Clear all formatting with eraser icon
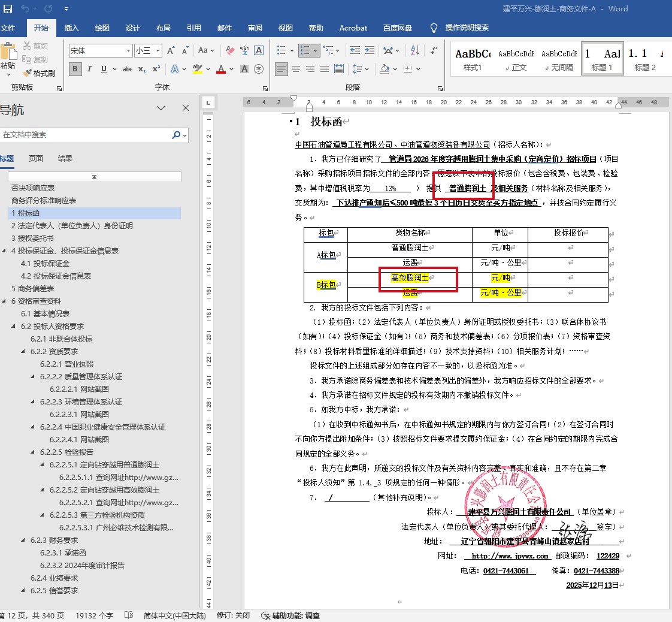Screen dimensions: 672x622 (230, 50)
